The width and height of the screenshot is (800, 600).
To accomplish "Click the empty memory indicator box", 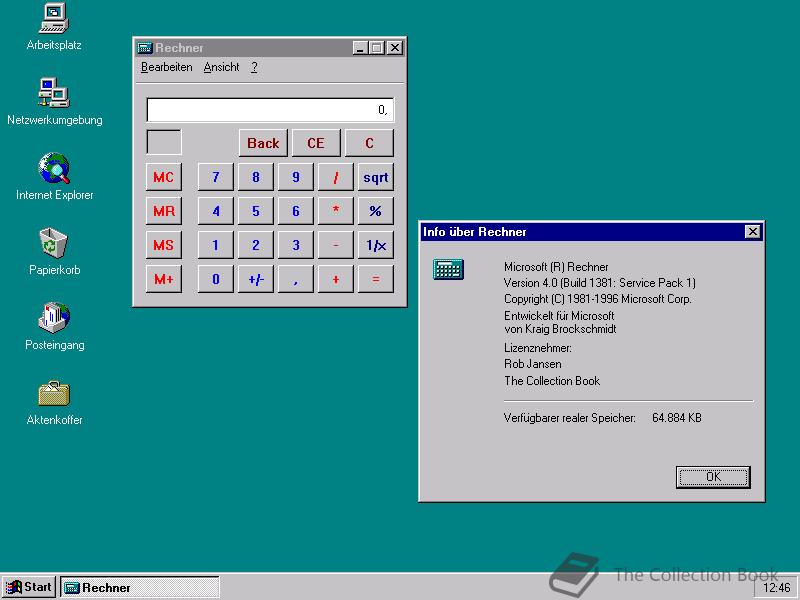I will click(164, 142).
